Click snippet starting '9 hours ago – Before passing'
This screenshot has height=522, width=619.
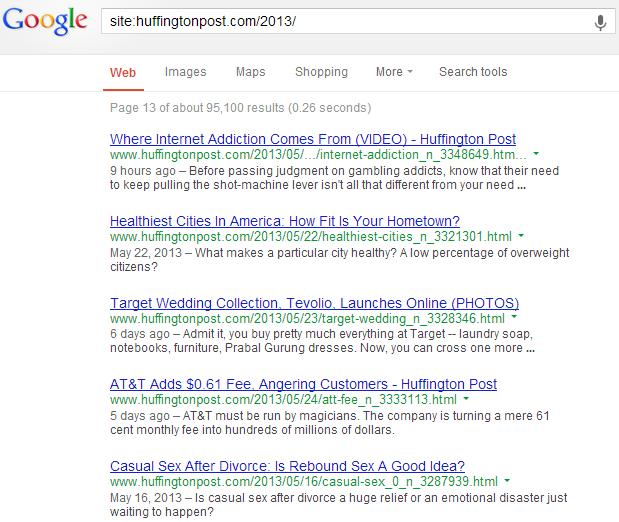[x=334, y=178]
